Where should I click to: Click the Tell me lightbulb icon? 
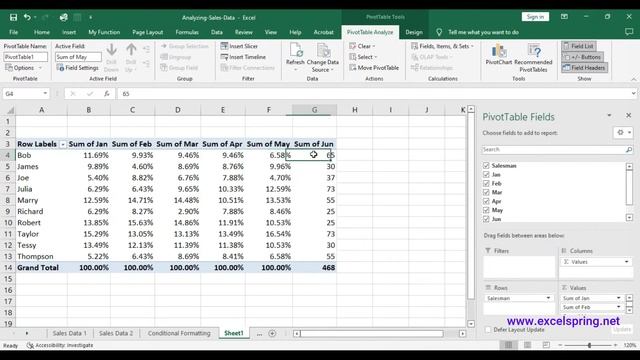439,32
